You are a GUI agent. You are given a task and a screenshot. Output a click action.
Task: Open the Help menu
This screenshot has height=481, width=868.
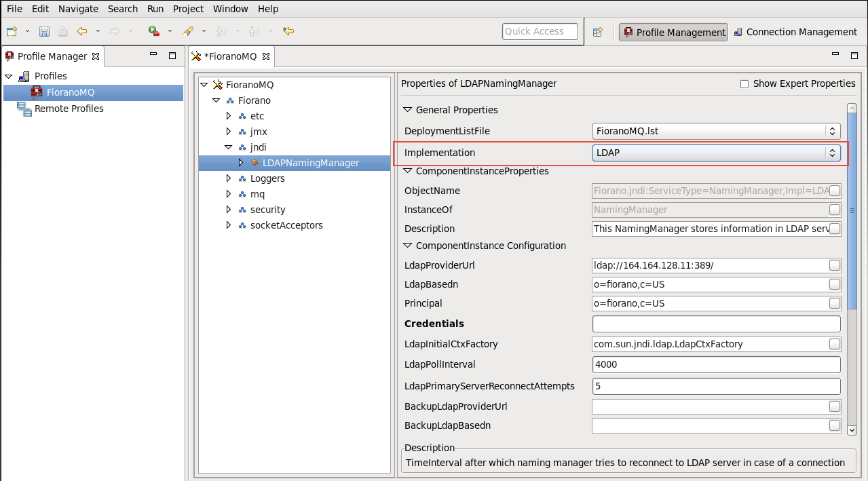268,9
